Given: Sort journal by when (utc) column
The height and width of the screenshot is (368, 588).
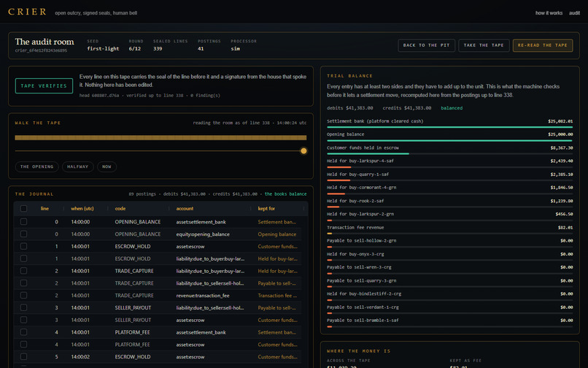Looking at the screenshot, I should pyautogui.click(x=82, y=208).
